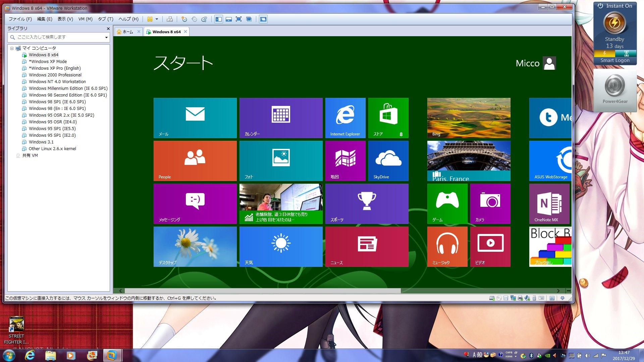Enter full screen mode icon
The image size is (644, 362).
tap(238, 19)
